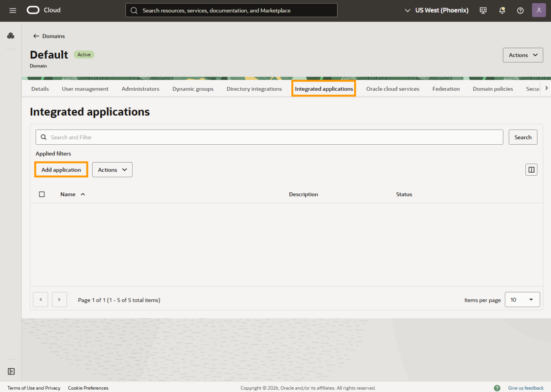551x392 pixels.
Task: Go back to Domains
Action: [x=49, y=36]
